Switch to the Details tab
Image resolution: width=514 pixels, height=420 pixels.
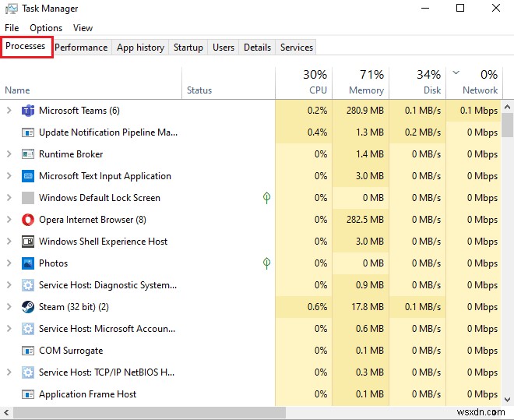[x=257, y=48]
